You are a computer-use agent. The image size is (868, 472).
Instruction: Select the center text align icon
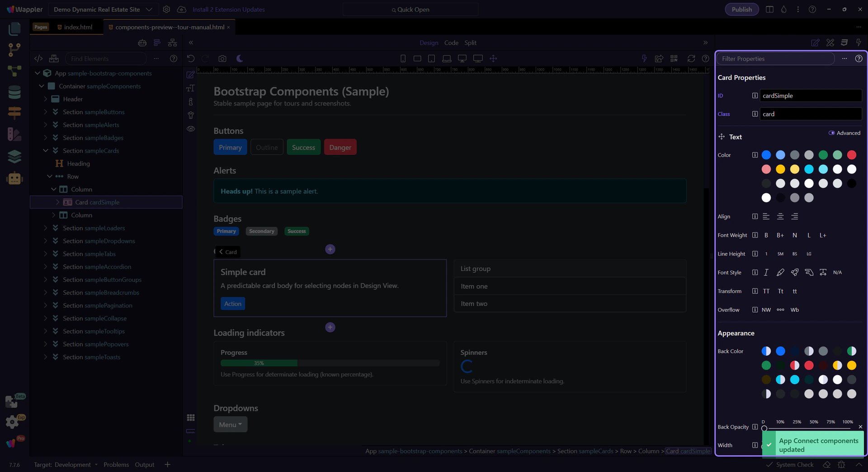pos(780,216)
